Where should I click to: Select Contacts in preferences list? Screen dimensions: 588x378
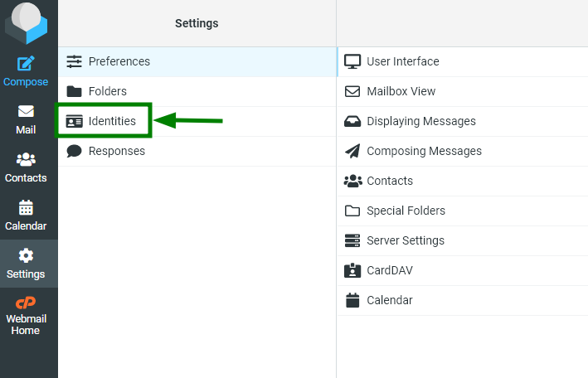(463, 181)
